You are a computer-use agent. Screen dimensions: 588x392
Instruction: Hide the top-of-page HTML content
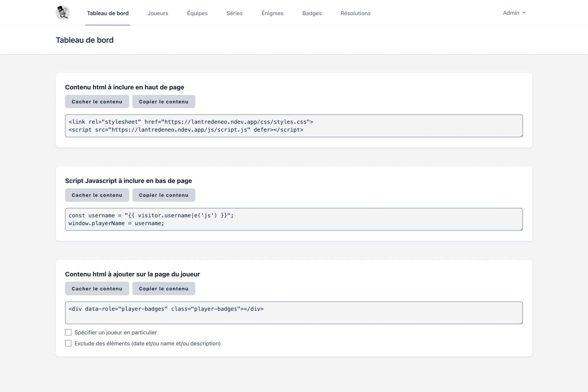tap(97, 101)
